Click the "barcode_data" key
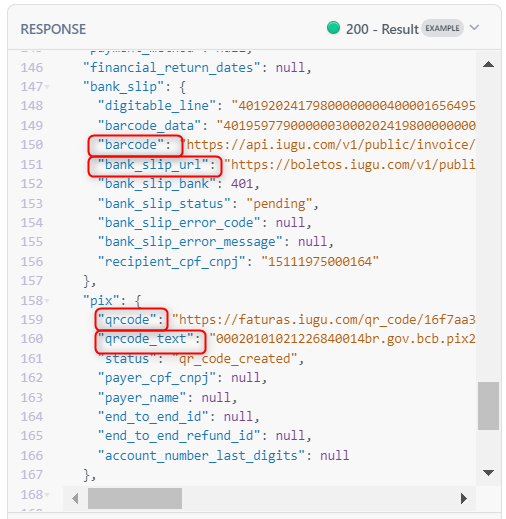506x519 pixels. (149, 126)
